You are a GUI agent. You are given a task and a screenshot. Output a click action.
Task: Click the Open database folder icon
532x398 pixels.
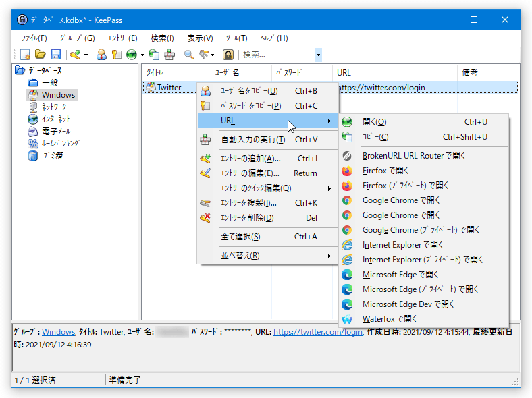[41, 54]
